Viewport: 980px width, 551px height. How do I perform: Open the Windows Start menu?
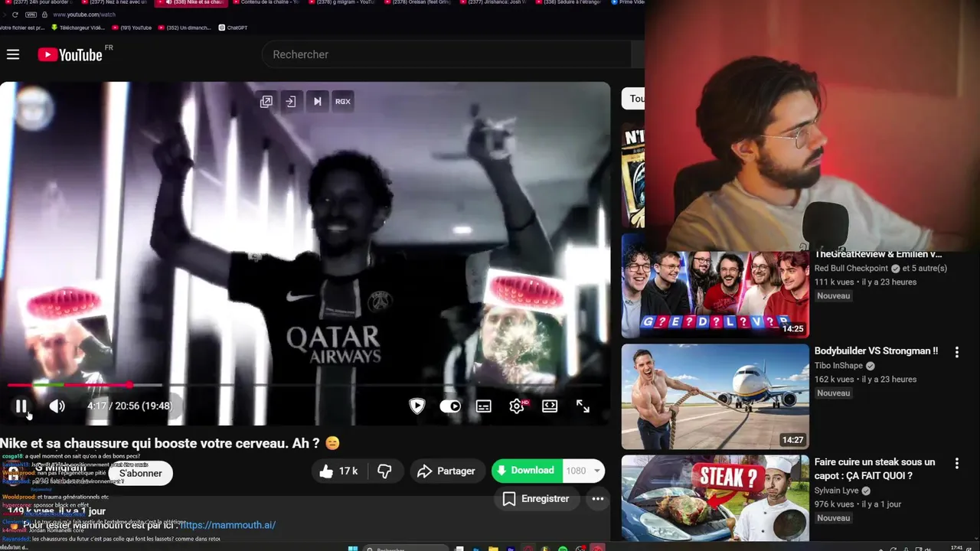(x=353, y=548)
